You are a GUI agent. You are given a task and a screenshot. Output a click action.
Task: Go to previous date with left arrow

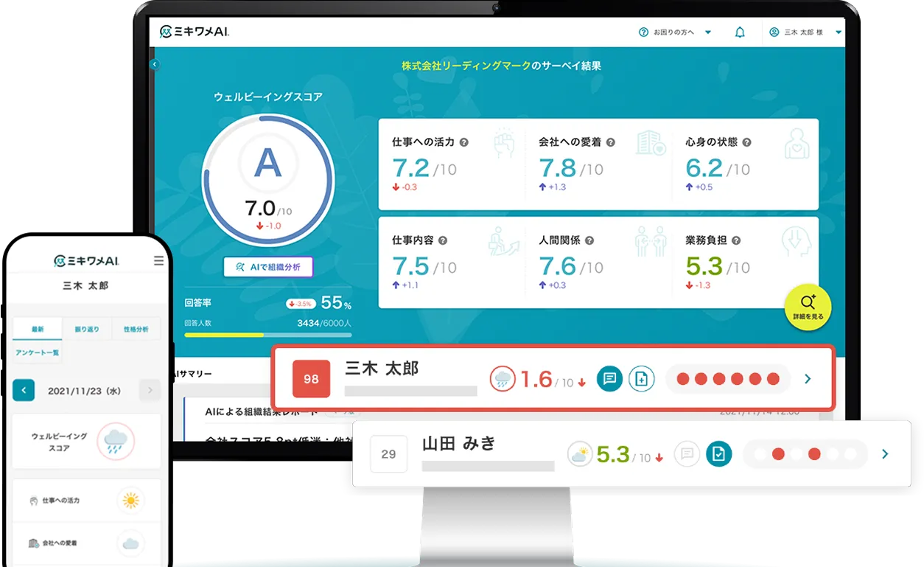(x=24, y=390)
